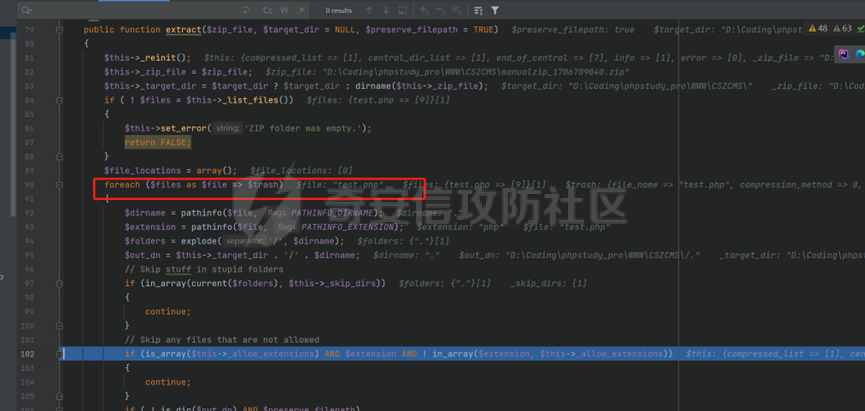This screenshot has height=411, width=865.
Task: Click the yellow warnings count indicator
Action: coord(816,29)
